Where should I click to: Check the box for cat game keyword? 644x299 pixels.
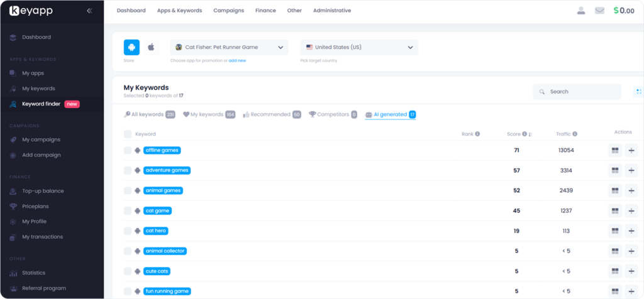pos(128,210)
